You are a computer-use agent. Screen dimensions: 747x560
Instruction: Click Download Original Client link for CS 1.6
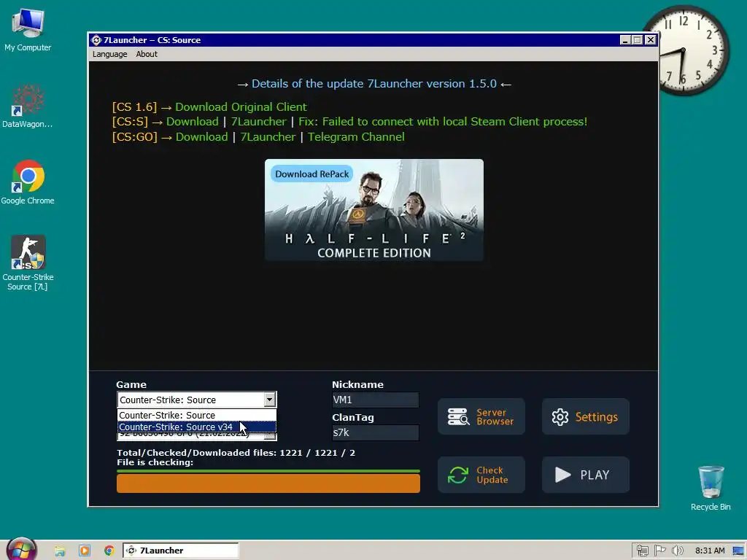click(x=241, y=106)
